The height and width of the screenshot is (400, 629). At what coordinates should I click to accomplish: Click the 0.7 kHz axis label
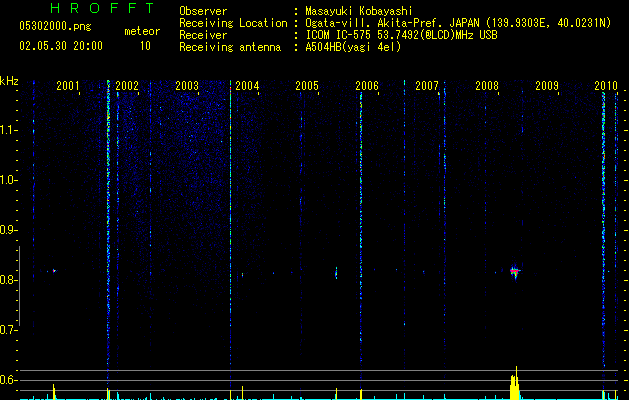coord(9,330)
